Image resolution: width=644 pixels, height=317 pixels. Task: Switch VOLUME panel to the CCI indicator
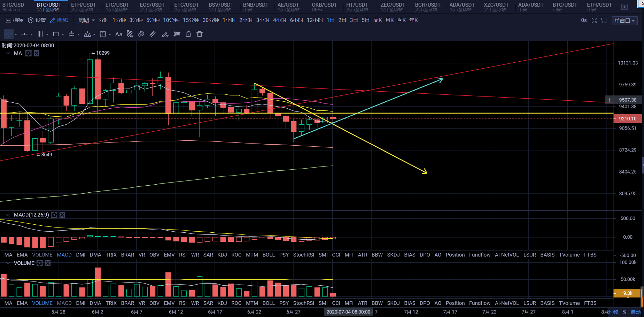pos(336,303)
